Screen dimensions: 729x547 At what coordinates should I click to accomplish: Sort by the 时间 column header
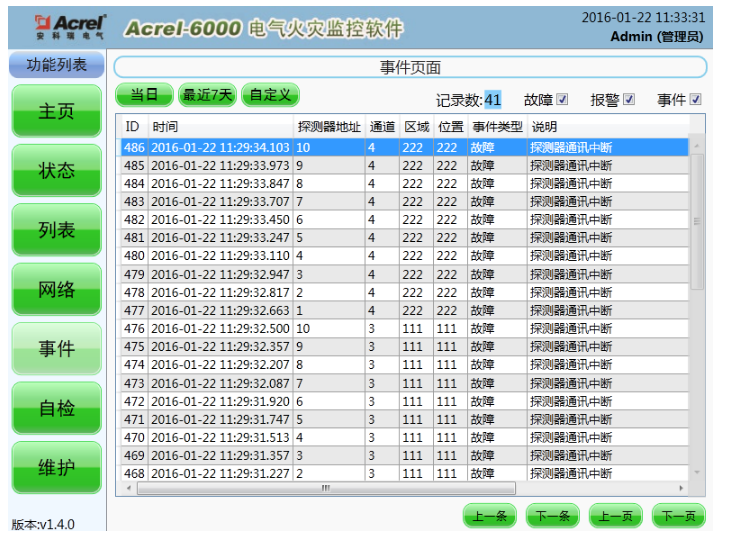[221, 126]
